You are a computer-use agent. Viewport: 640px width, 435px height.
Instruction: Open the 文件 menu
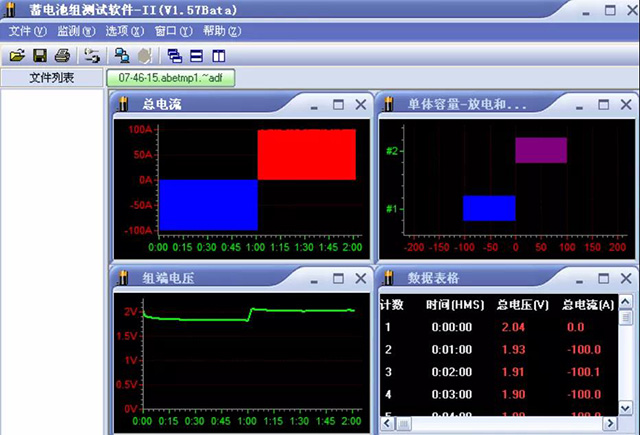click(27, 31)
